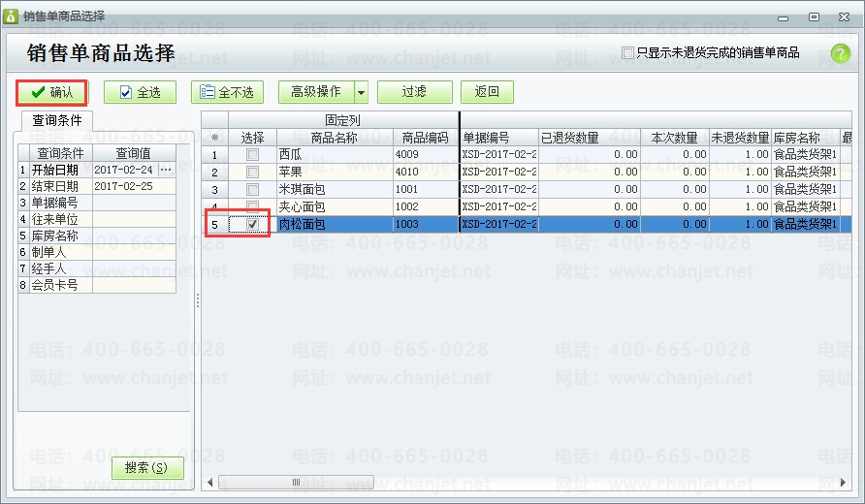Click the asterisk grid corner cell
Viewport: 865px width, 504px height.
click(214, 138)
